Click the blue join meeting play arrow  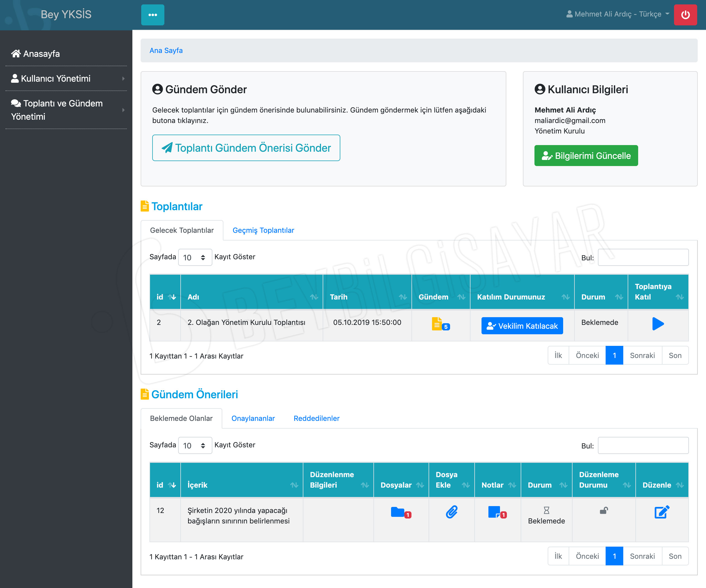pyautogui.click(x=657, y=324)
